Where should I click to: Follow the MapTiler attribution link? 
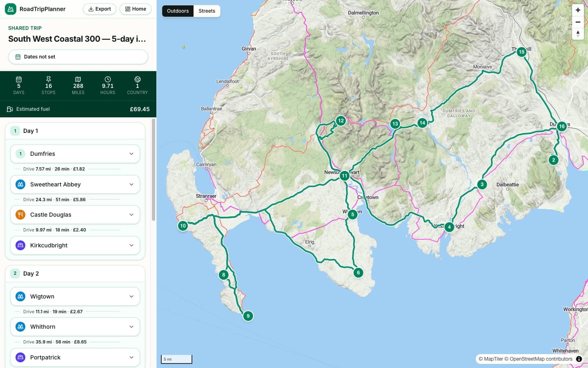pyautogui.click(x=491, y=359)
